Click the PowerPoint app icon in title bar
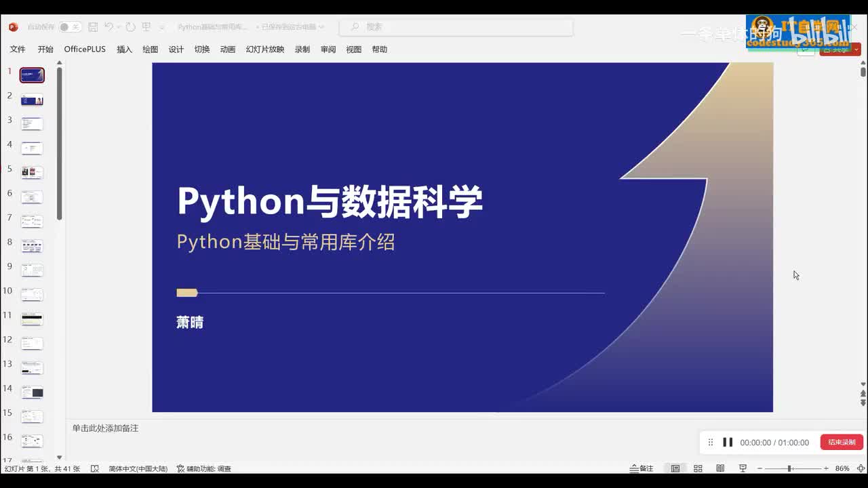The height and width of the screenshot is (488, 868). tap(13, 27)
